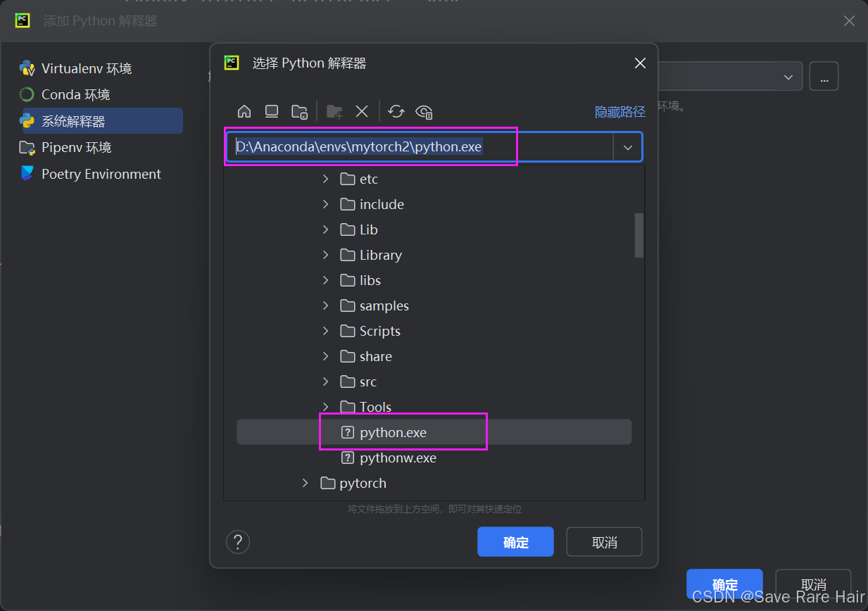
Task: Close the select interpreter dialog
Action: tap(640, 63)
